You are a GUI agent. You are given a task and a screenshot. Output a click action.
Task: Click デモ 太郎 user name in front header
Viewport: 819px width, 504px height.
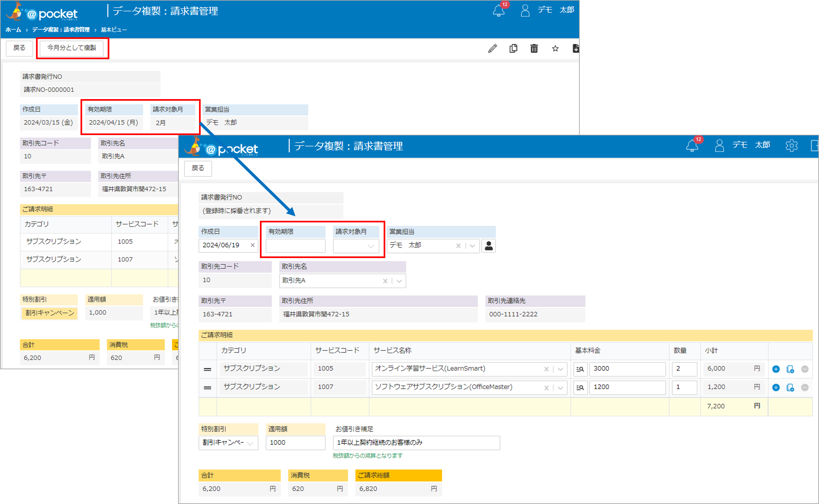pyautogui.click(x=751, y=145)
